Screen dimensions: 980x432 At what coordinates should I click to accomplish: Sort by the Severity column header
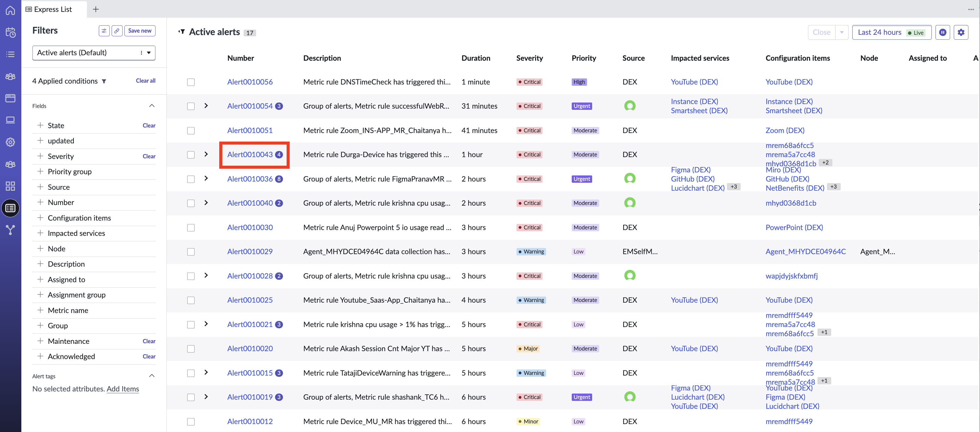coord(529,58)
